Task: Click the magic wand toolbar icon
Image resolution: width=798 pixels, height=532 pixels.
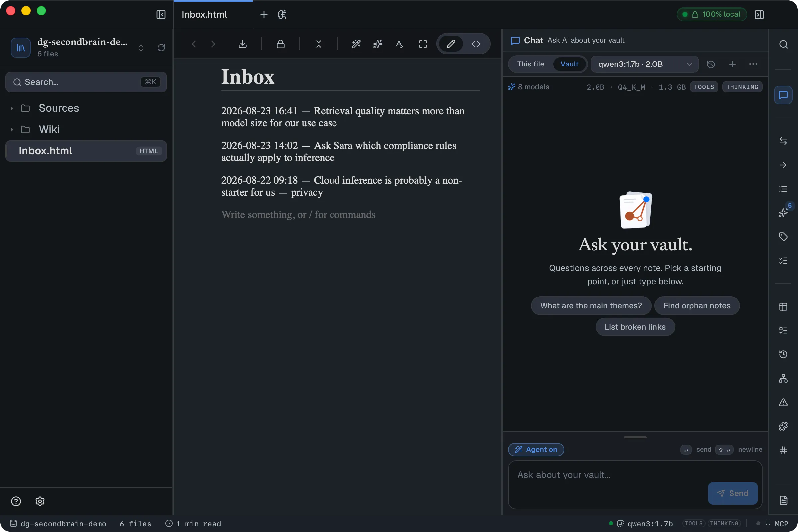Action: coord(356,44)
